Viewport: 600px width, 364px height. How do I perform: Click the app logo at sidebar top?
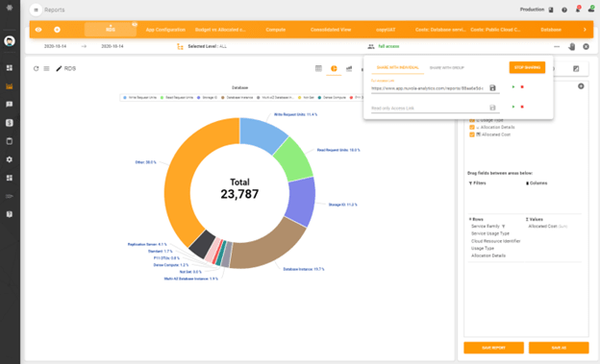click(x=10, y=8)
